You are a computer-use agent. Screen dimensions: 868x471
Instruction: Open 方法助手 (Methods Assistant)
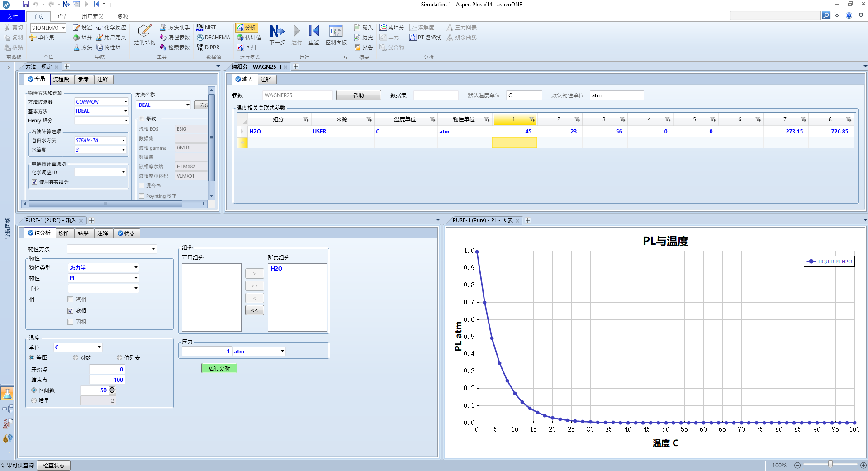175,28
